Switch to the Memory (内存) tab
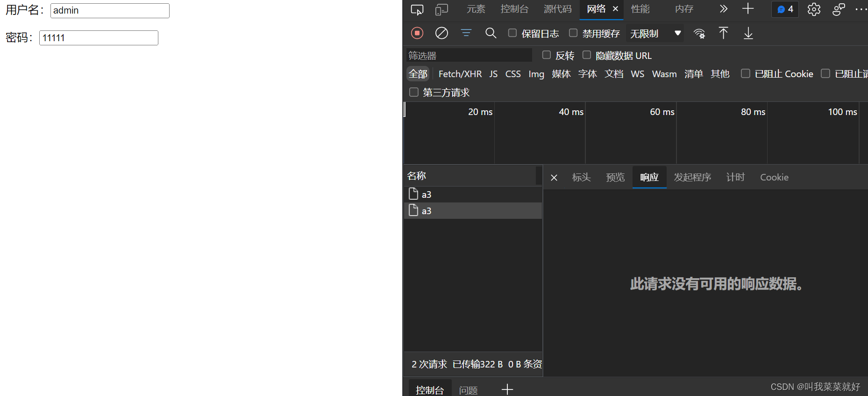Screen dimensions: 868x396 pos(684,9)
